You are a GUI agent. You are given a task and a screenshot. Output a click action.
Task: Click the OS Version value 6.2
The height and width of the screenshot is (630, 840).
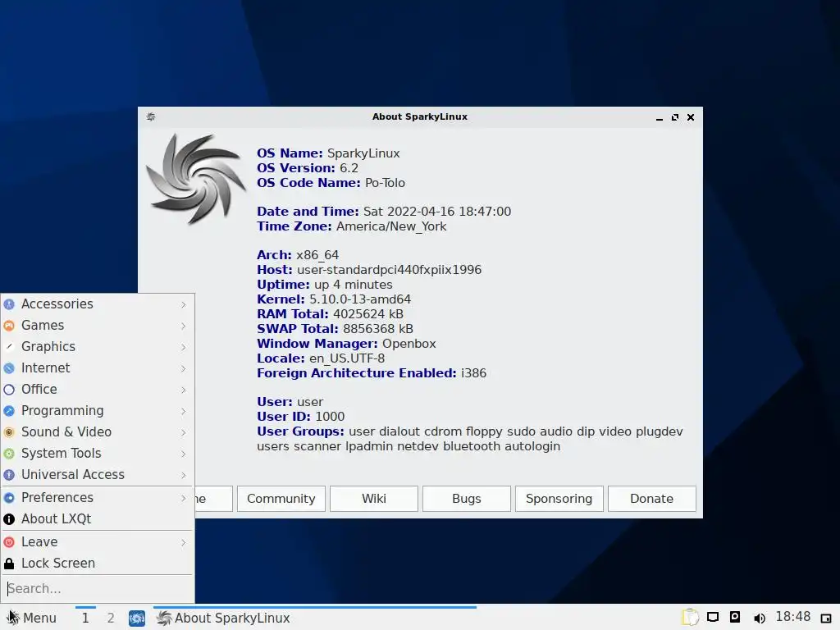(x=349, y=168)
